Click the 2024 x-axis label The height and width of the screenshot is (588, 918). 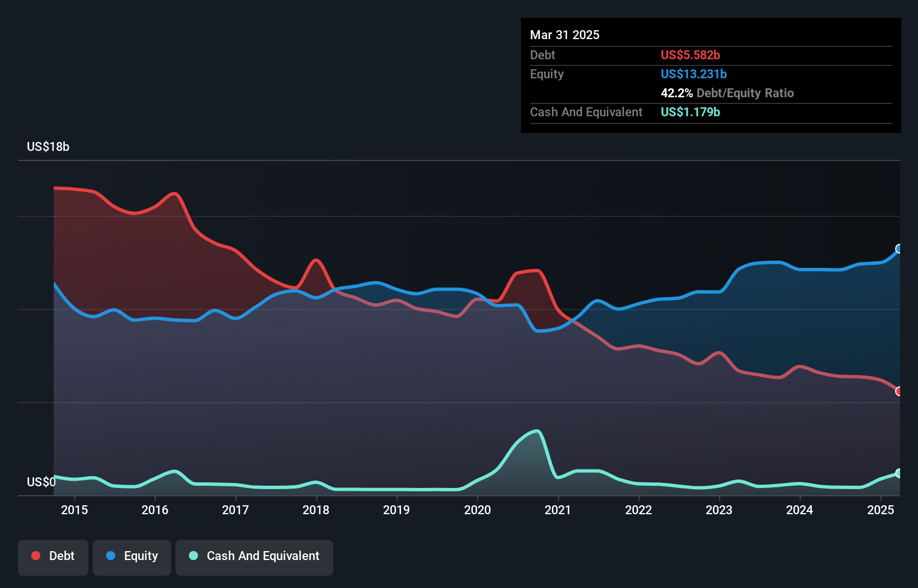(799, 510)
